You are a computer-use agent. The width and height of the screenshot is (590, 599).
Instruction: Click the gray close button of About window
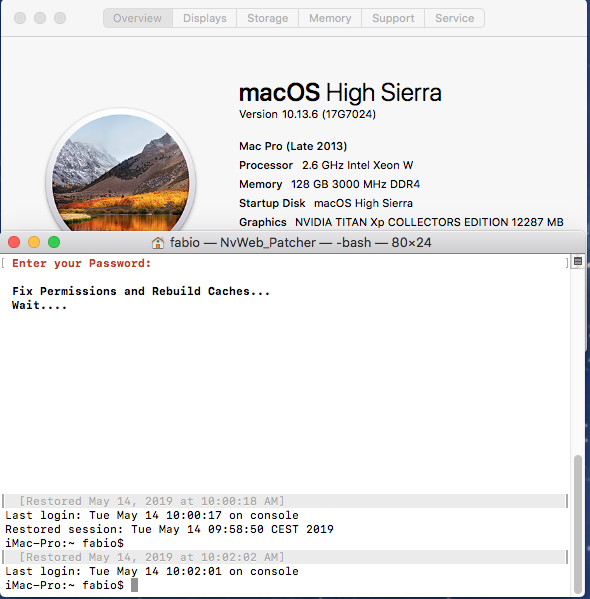(x=20, y=18)
